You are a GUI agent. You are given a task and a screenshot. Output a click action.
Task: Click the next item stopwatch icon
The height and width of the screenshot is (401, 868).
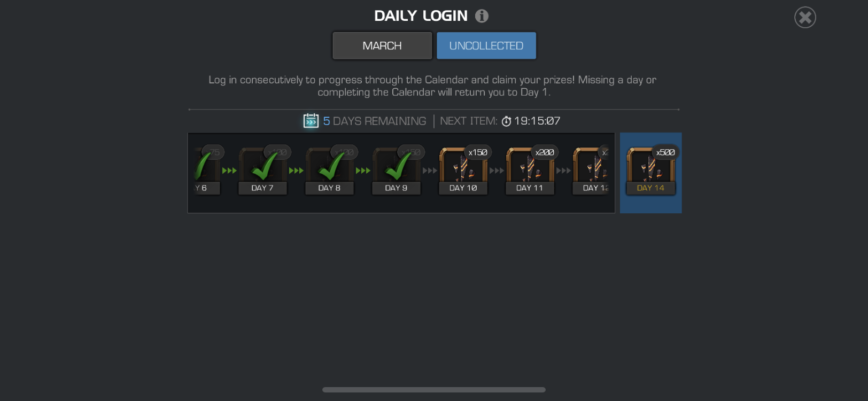pos(506,121)
